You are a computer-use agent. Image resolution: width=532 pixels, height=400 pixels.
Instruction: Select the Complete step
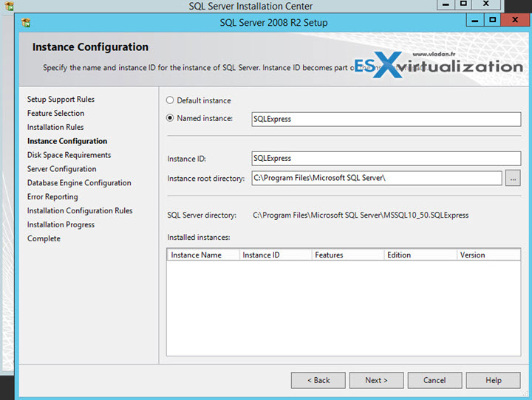[44, 238]
